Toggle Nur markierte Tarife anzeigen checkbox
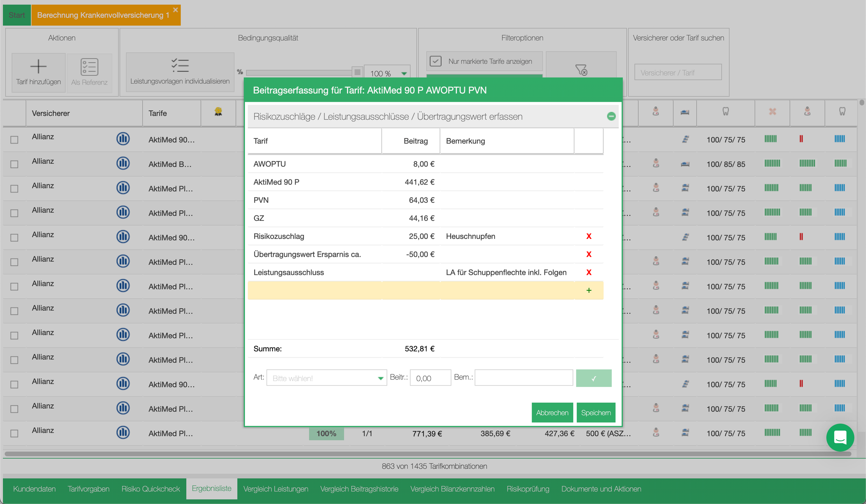This screenshot has height=504, width=866. tap(435, 61)
